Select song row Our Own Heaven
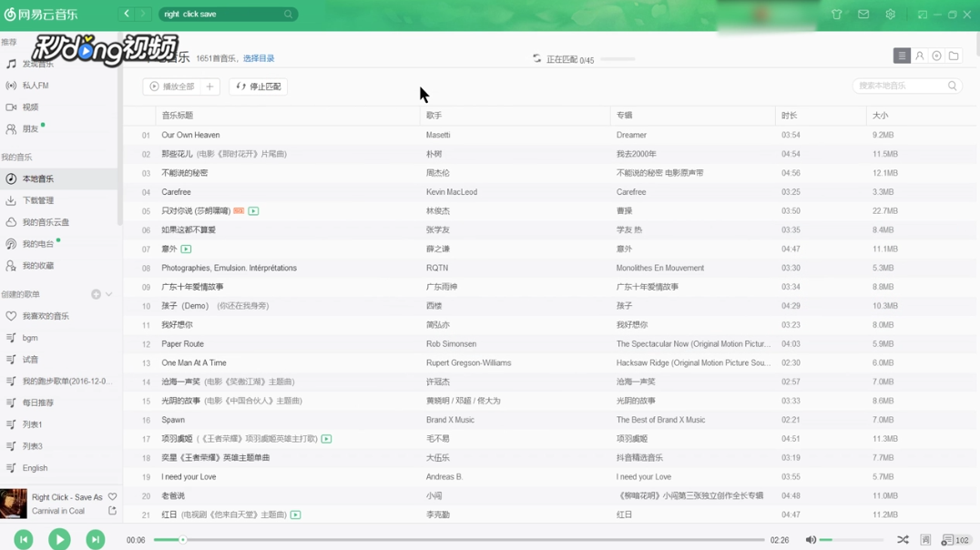980x550 pixels. [x=550, y=135]
